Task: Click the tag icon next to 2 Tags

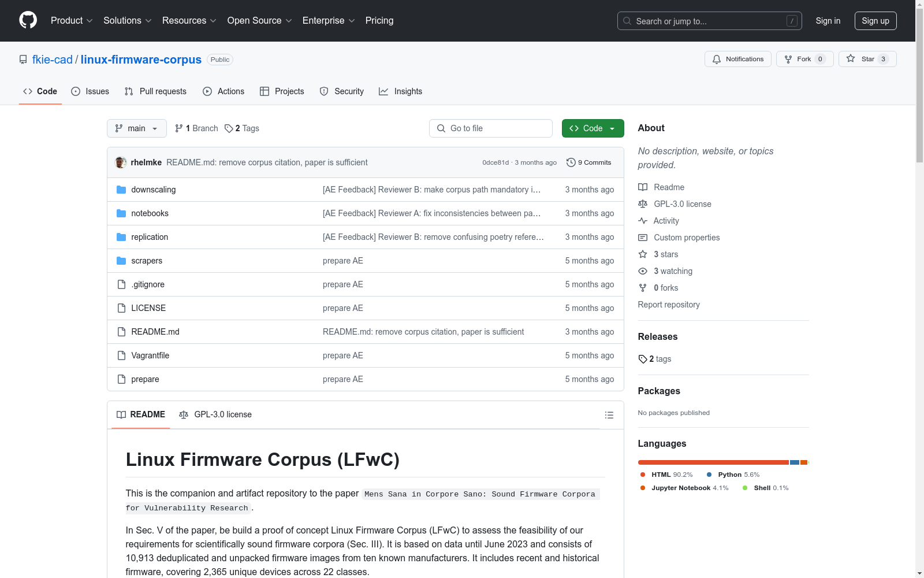Action: tap(229, 128)
